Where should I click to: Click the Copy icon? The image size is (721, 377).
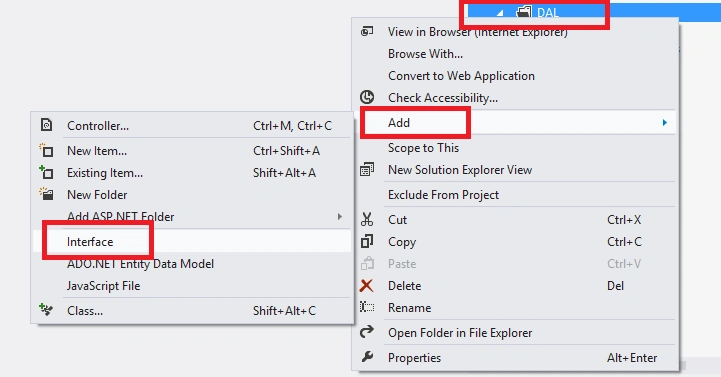pos(367,241)
